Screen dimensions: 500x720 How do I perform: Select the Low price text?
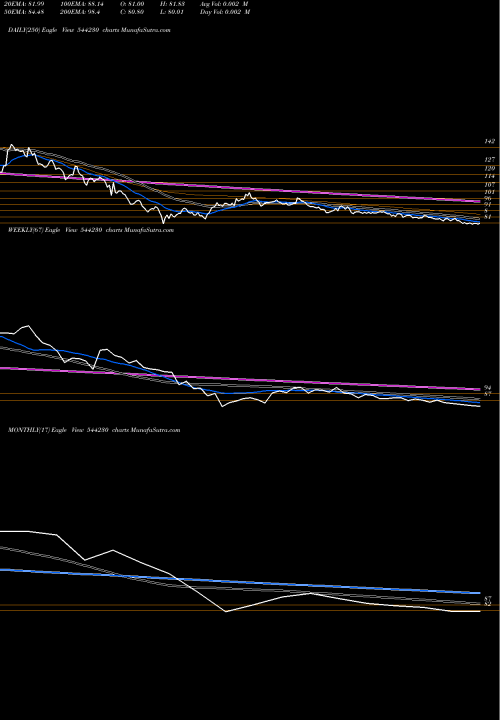click(172, 12)
